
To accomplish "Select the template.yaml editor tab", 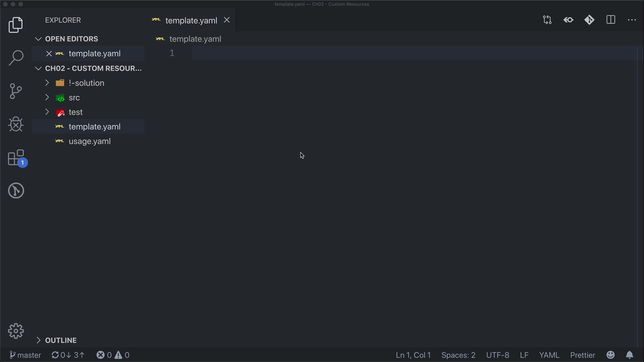I will click(191, 20).
